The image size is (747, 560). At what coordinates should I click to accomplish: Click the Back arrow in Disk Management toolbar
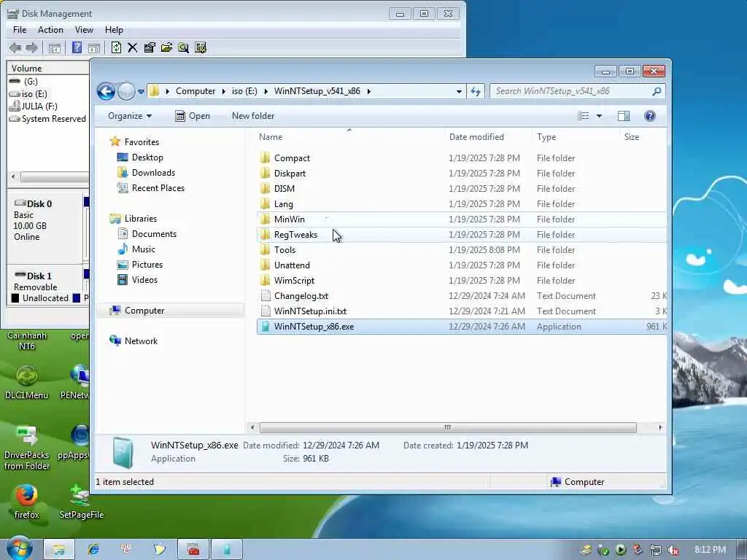coord(15,47)
